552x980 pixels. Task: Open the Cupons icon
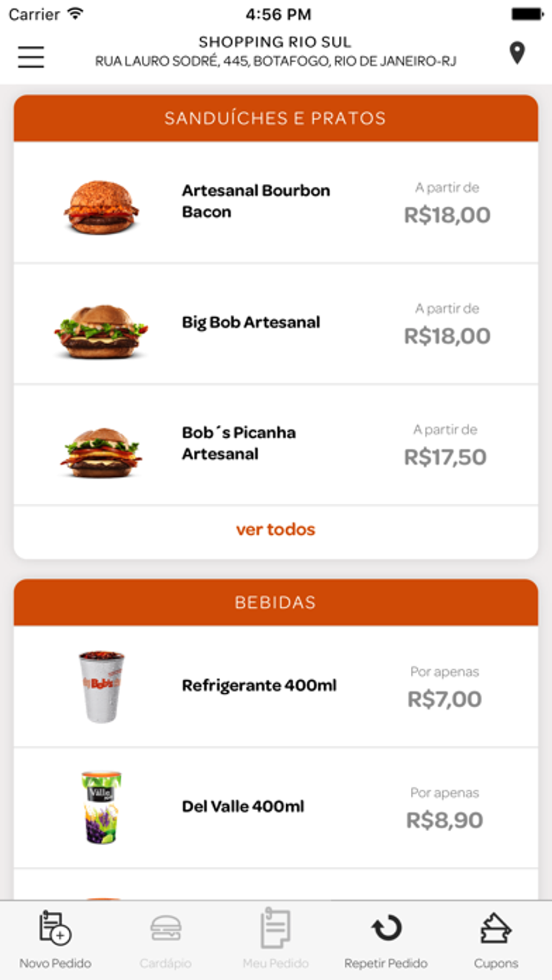pyautogui.click(x=496, y=929)
